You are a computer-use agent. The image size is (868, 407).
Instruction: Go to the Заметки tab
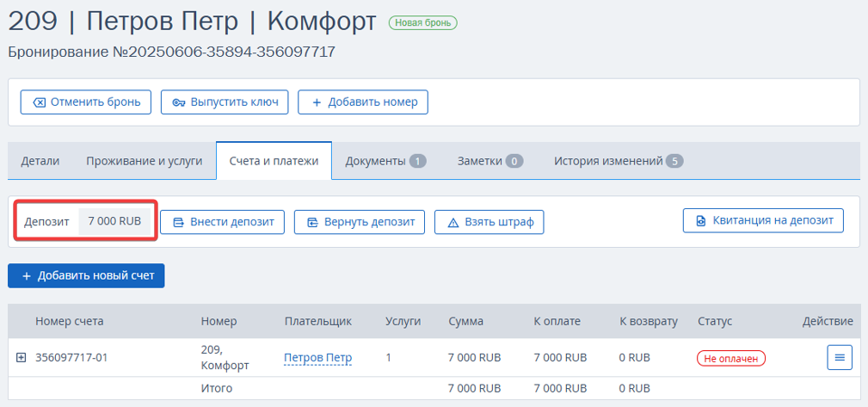tap(489, 161)
